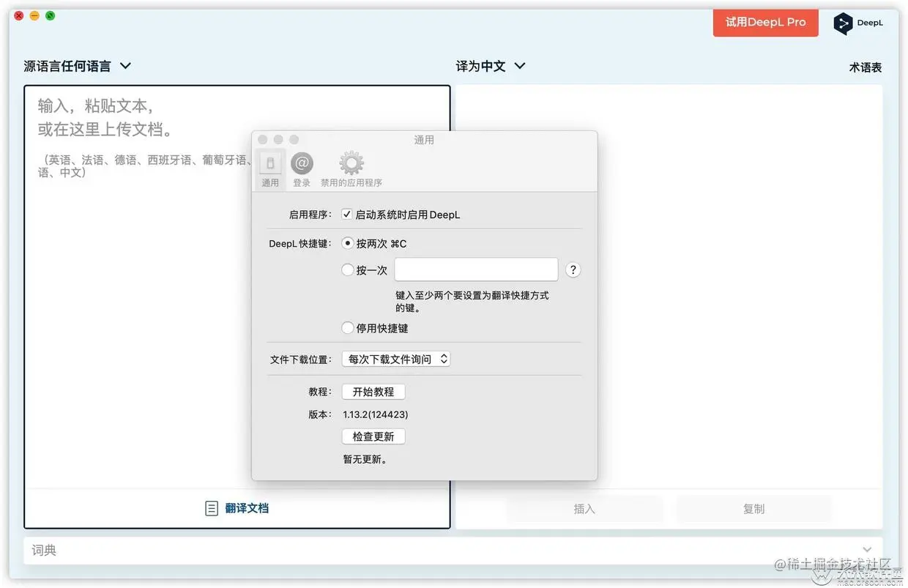Viewport: 908px width, 588px height.
Task: Open the 术语表 glossary link
Action: [866, 67]
